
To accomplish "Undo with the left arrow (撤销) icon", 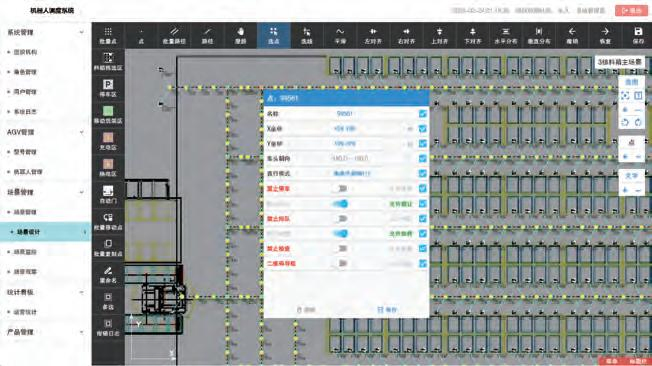I will (x=572, y=36).
